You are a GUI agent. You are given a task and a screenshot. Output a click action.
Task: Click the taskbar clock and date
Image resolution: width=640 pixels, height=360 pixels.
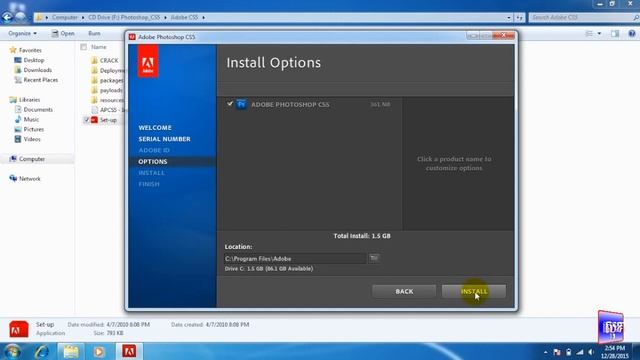(614, 352)
